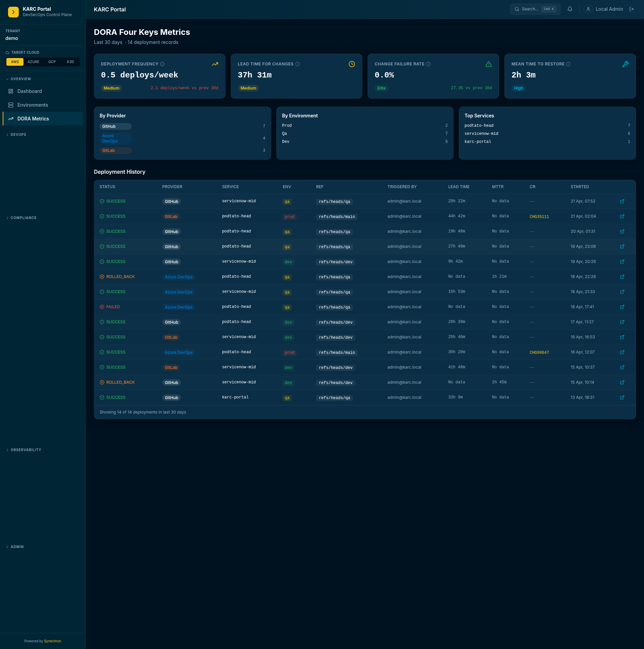Click the clock icon on Lead Time card
644x649 pixels.
[x=352, y=64]
